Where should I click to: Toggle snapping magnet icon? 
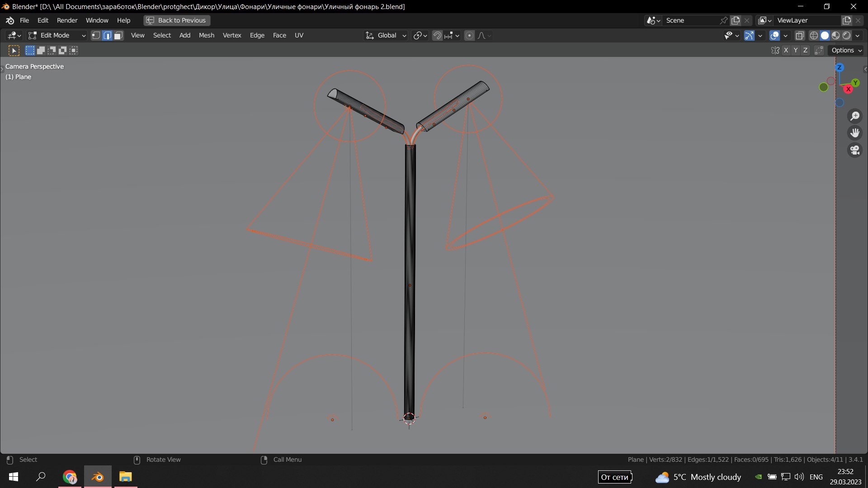(437, 35)
